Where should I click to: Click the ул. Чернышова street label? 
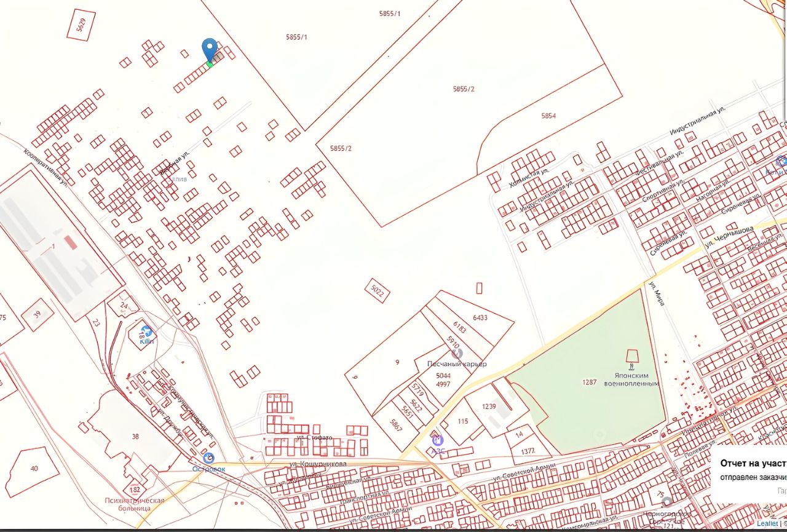[x=729, y=236]
